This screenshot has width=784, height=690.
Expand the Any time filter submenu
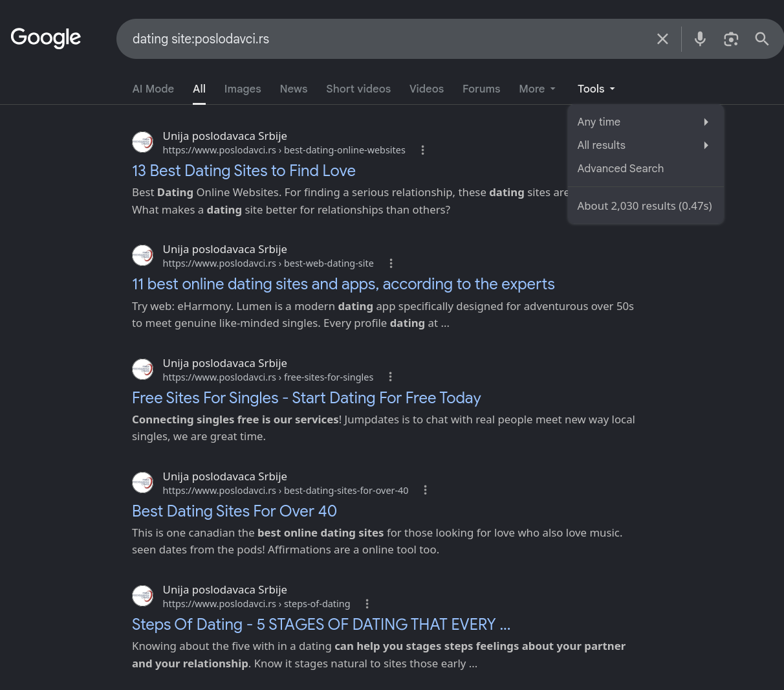tap(645, 122)
